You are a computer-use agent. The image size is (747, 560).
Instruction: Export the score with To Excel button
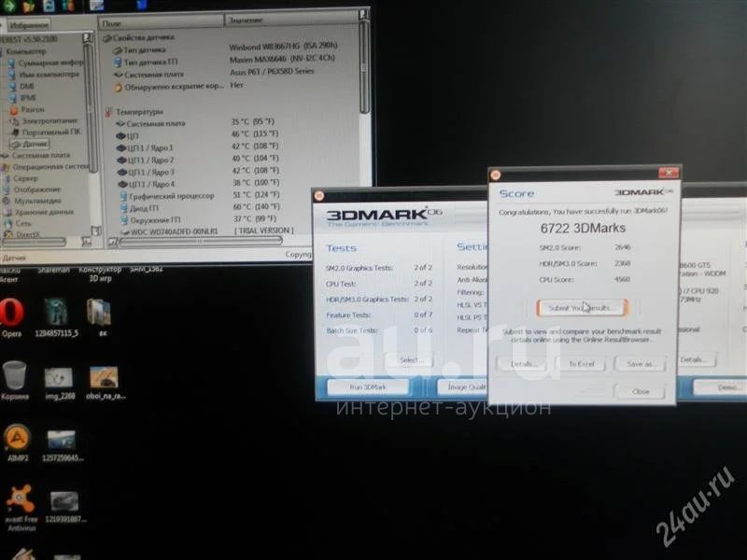click(x=581, y=364)
